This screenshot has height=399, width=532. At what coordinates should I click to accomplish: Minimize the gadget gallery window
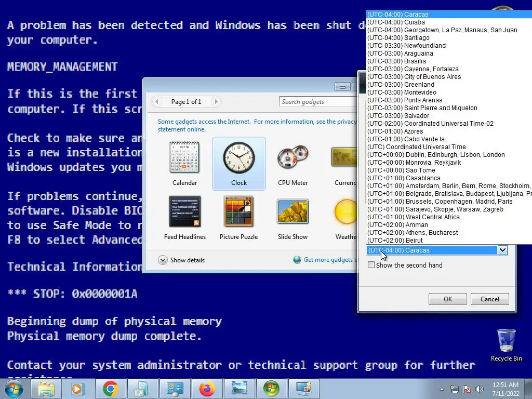342,87
